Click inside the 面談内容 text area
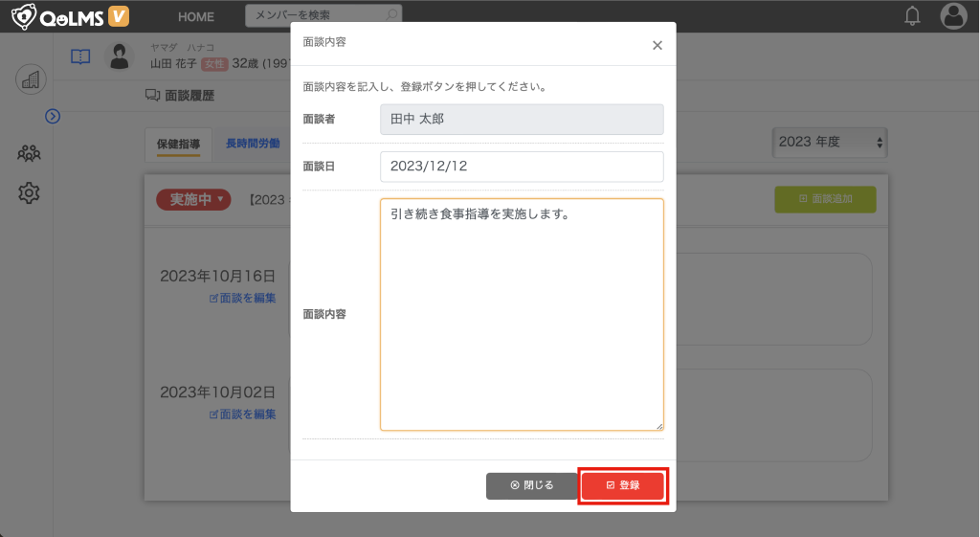 521,314
